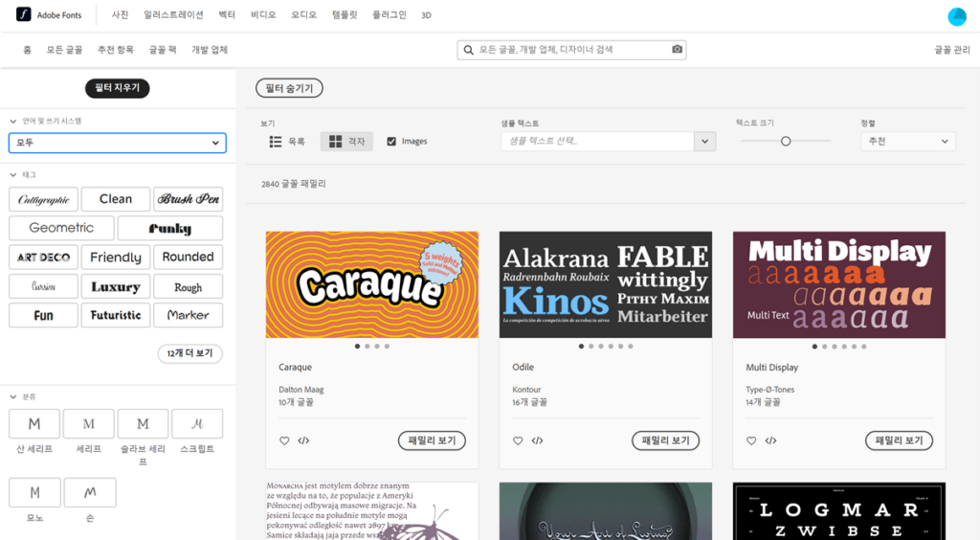
Task: Toggle the Luxury tag filter
Action: point(116,286)
